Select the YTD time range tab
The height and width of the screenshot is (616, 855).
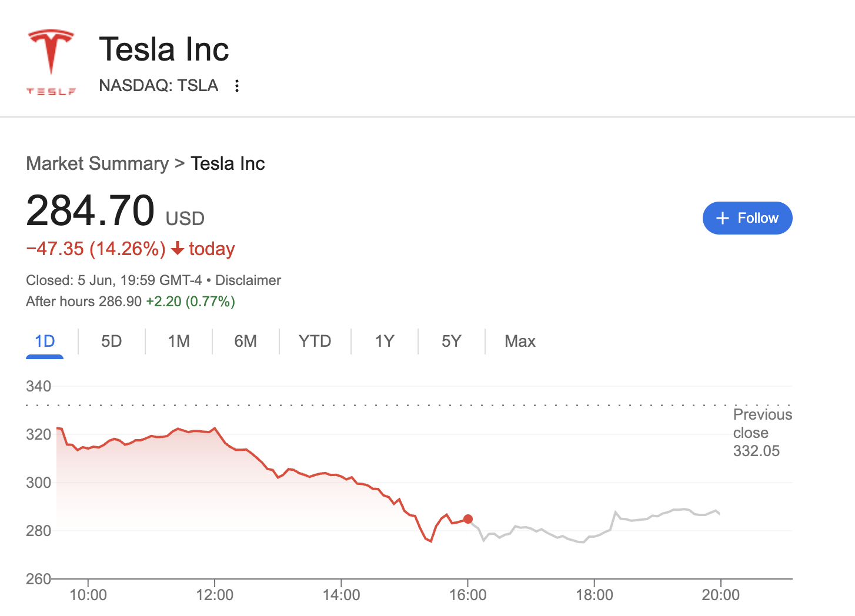pyautogui.click(x=315, y=342)
